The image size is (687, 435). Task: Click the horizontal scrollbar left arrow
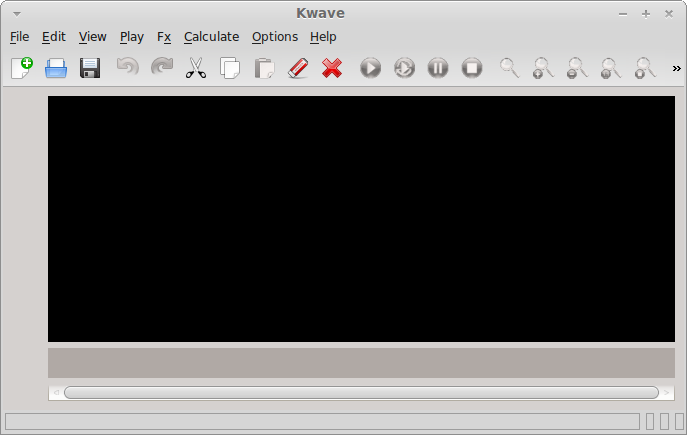[x=56, y=393]
